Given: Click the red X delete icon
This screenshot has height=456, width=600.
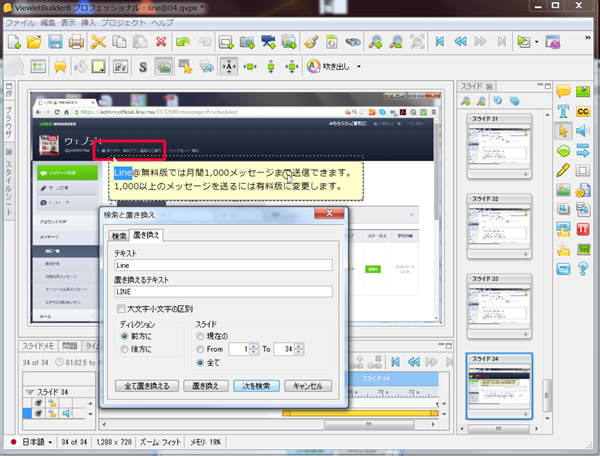Looking at the screenshot, I should tap(162, 42).
